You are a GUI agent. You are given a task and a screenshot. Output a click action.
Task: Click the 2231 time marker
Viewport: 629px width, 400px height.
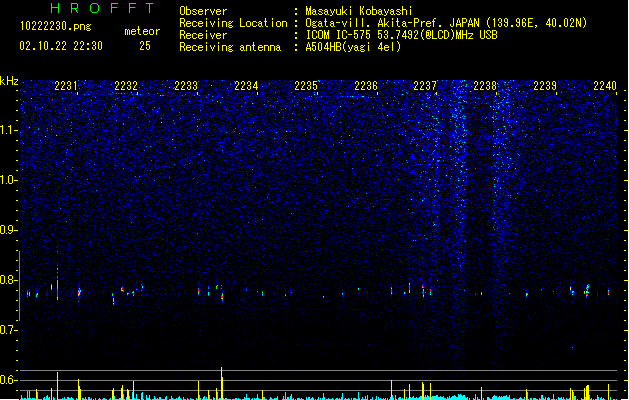click(66, 86)
